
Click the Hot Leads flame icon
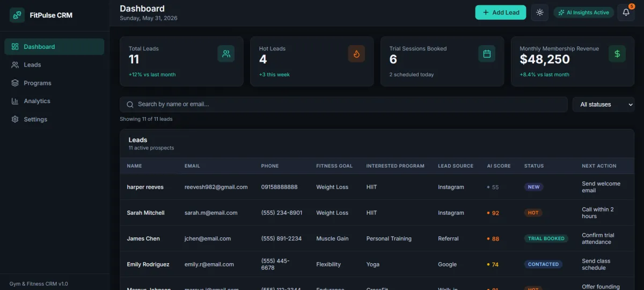(x=356, y=54)
